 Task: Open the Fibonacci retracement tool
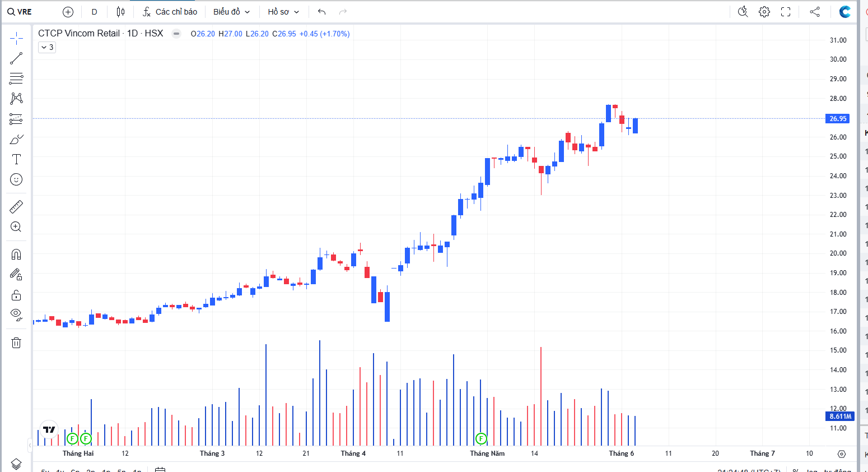(16, 78)
